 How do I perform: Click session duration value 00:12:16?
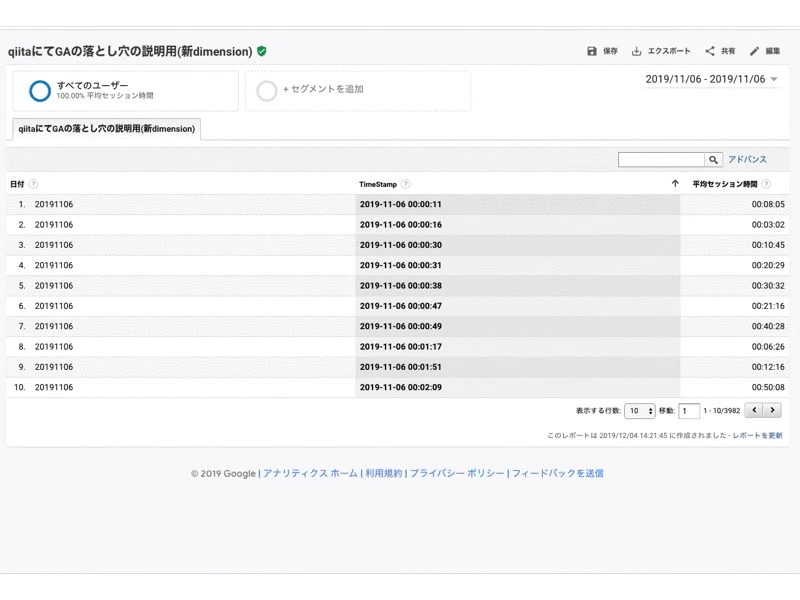(768, 367)
